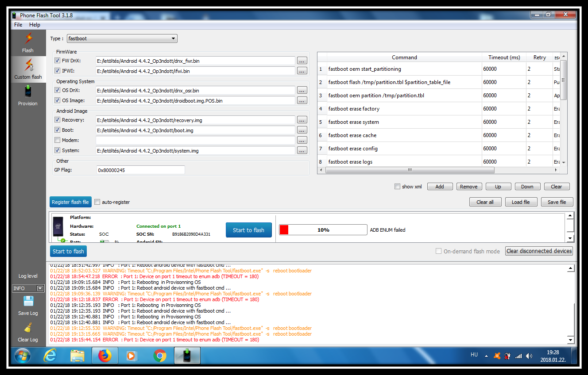This screenshot has height=375, width=588.
Task: Click the log panel down scroll arrow
Action: point(570,340)
